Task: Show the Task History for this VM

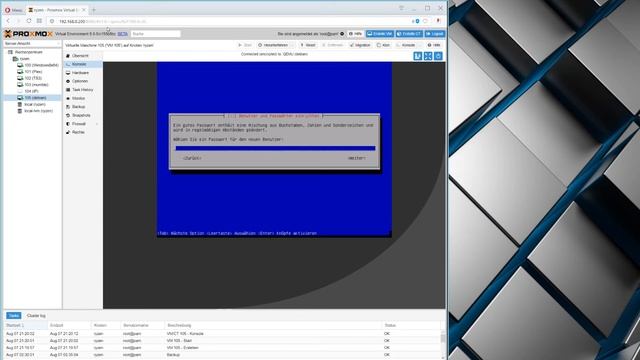Action: 82,90
